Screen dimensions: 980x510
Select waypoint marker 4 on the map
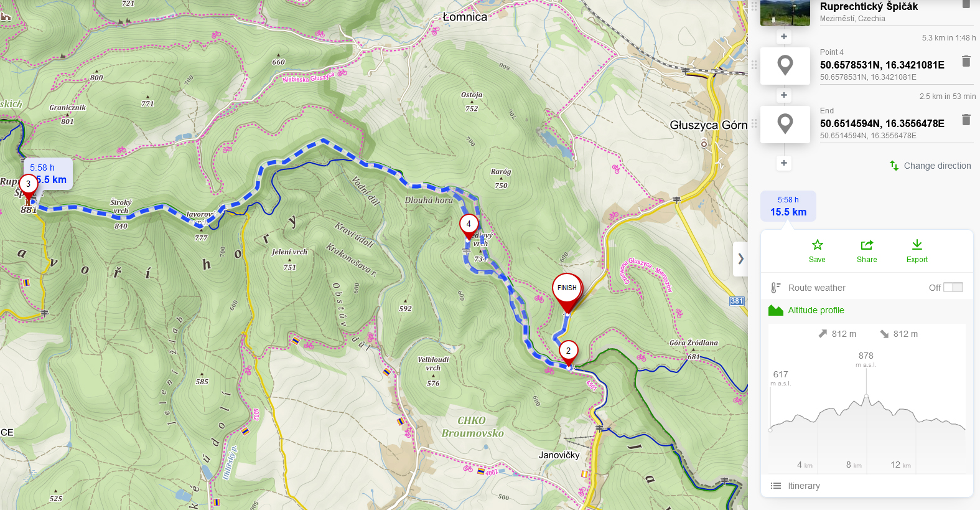[469, 225]
